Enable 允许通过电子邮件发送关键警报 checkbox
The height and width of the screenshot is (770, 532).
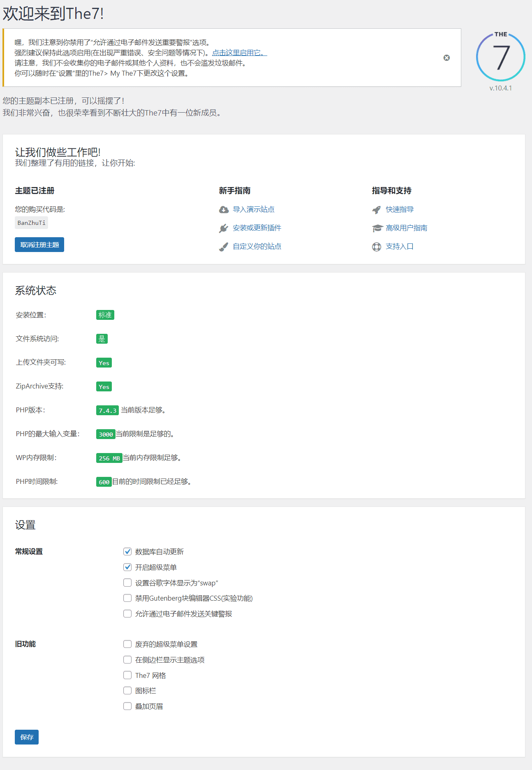(x=127, y=613)
